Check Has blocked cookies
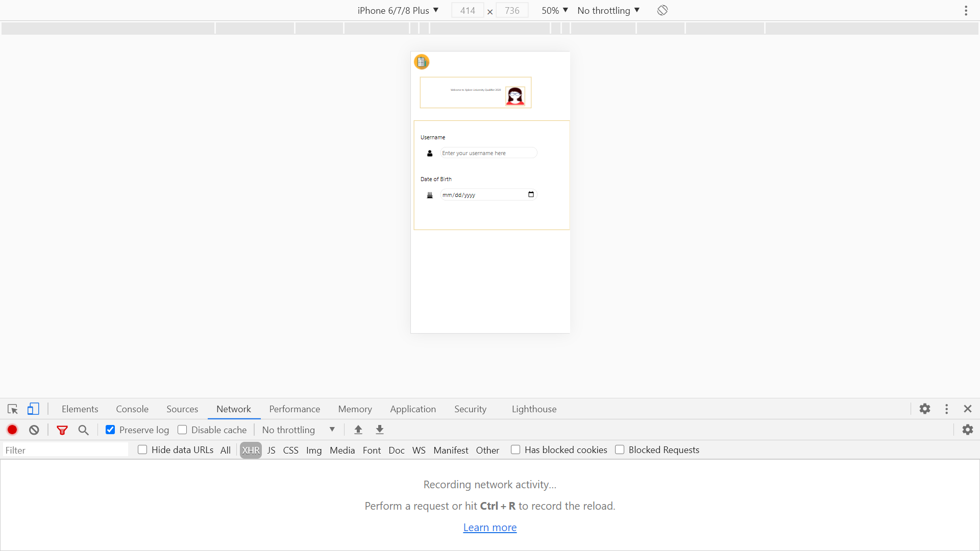 516,449
